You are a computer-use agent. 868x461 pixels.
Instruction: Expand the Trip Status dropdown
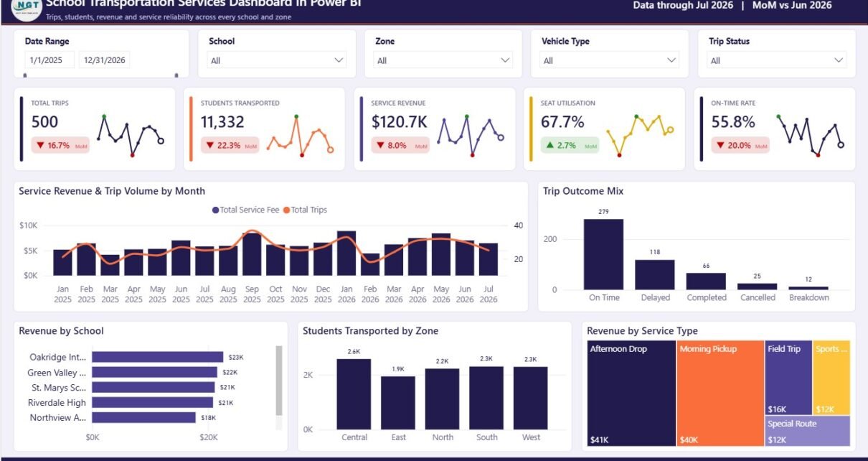[x=777, y=60]
